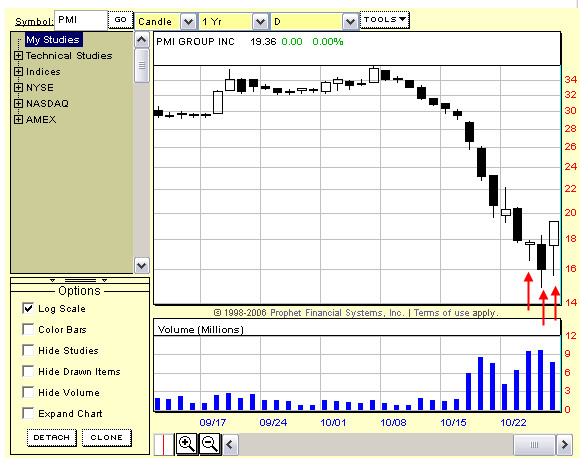Click the studies list scroll up arrow

141,39
